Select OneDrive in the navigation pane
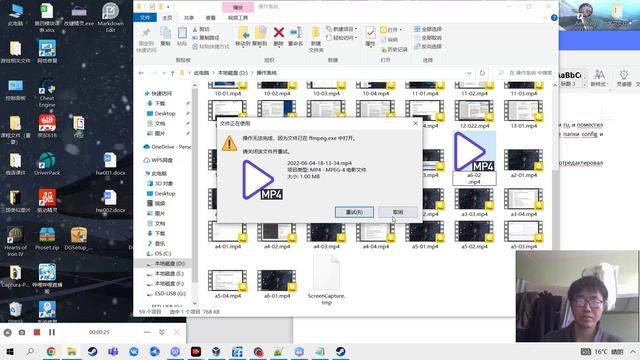 (167, 147)
